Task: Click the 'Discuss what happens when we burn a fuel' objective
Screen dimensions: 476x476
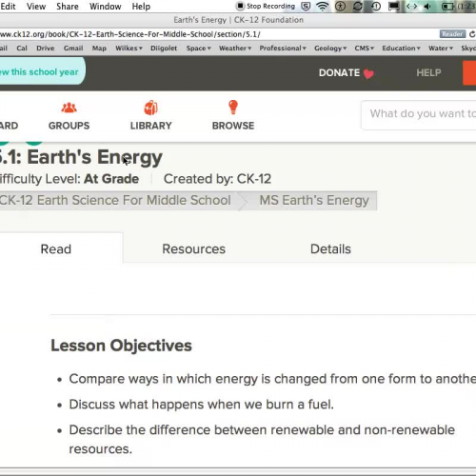Action: tap(202, 405)
